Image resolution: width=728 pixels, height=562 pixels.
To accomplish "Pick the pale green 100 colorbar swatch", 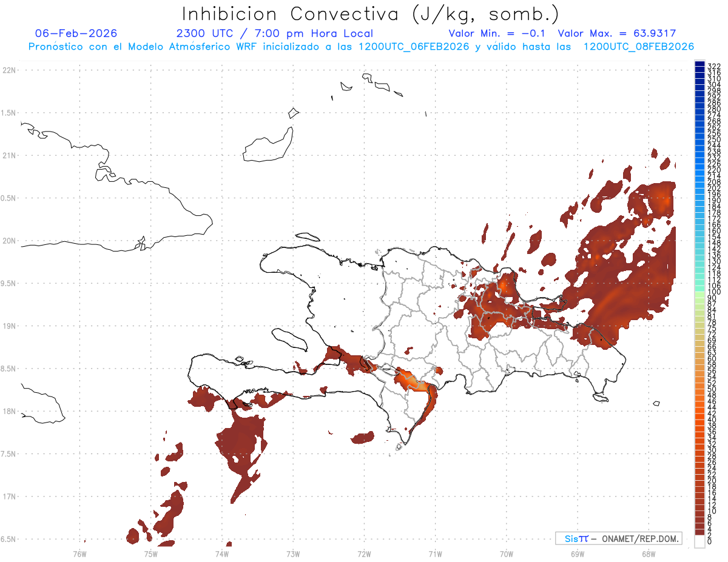I will tap(699, 293).
